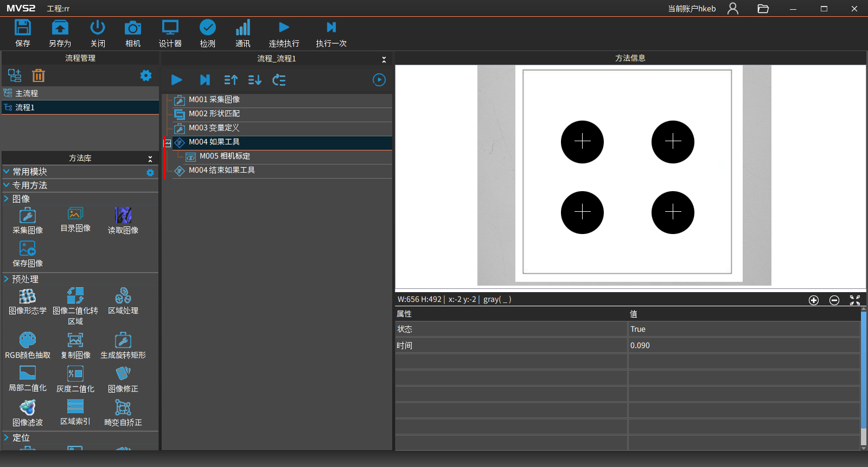Viewport: 868px width, 467px height.
Task: Collapse the M004 如果工具 node
Action: click(x=168, y=143)
